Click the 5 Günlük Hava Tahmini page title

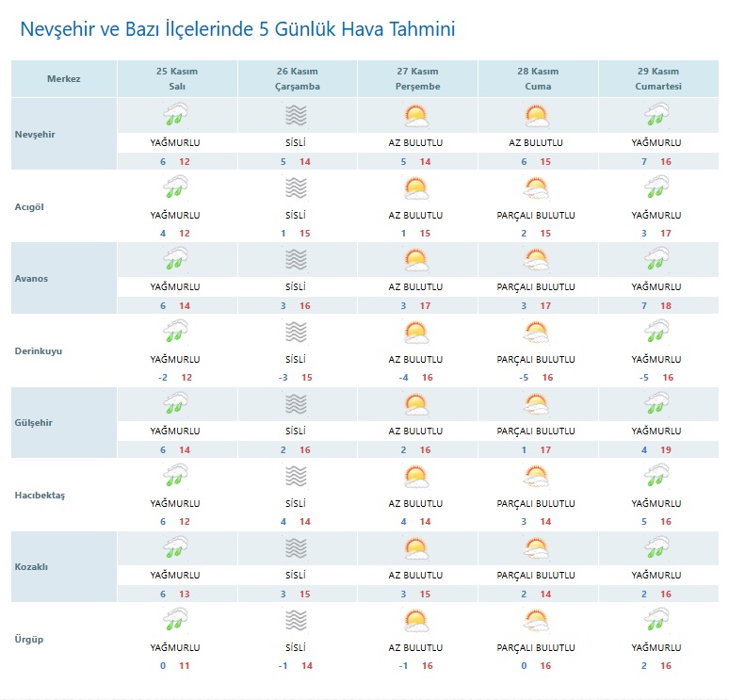point(237,29)
